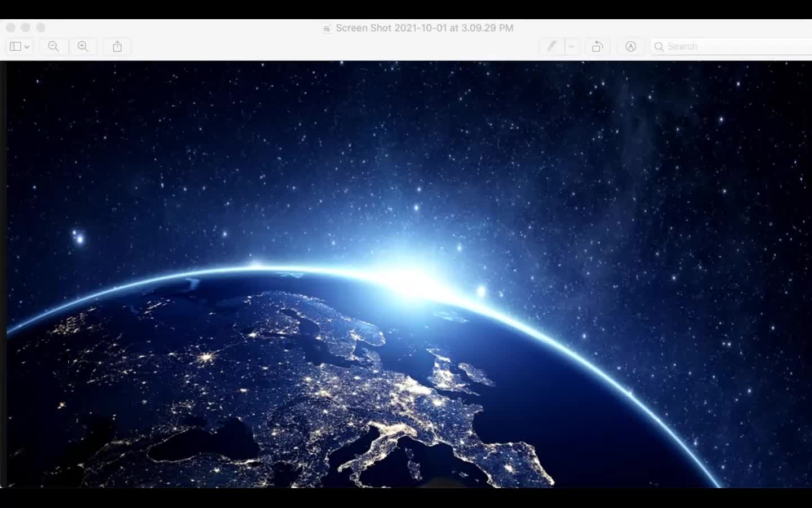Image resolution: width=812 pixels, height=508 pixels.
Task: Rotate the image with the rotate icon
Action: (x=597, y=46)
